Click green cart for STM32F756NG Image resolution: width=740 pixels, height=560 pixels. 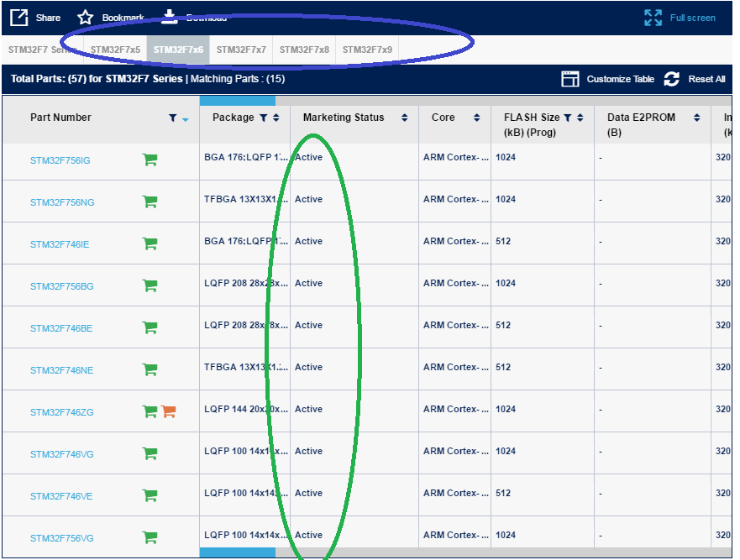(x=150, y=201)
